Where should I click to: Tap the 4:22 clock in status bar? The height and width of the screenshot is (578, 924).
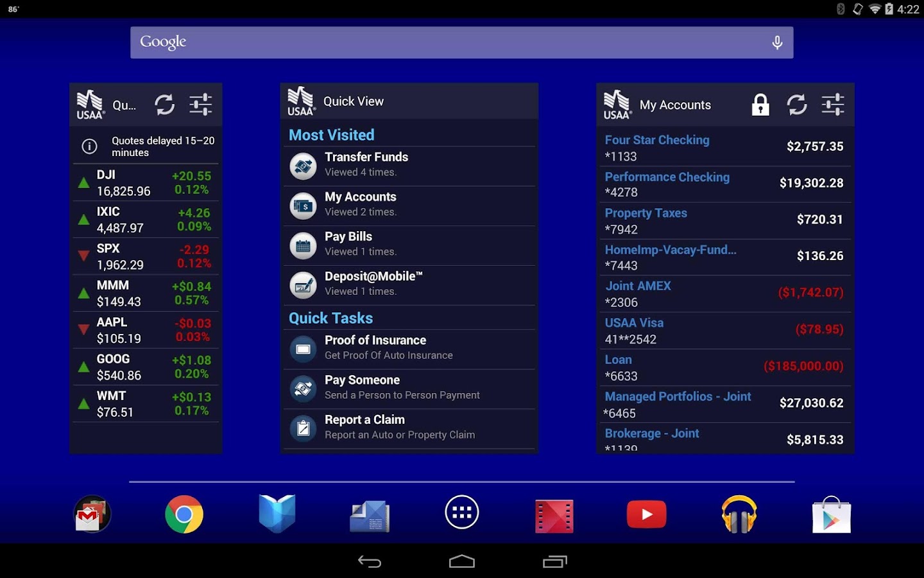908,9
